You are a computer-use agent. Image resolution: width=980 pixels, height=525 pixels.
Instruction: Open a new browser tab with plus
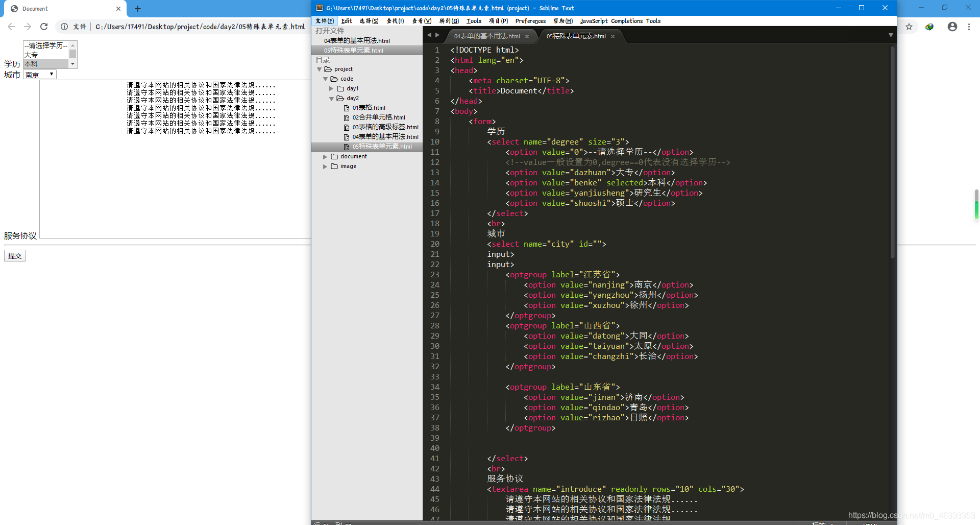[138, 9]
